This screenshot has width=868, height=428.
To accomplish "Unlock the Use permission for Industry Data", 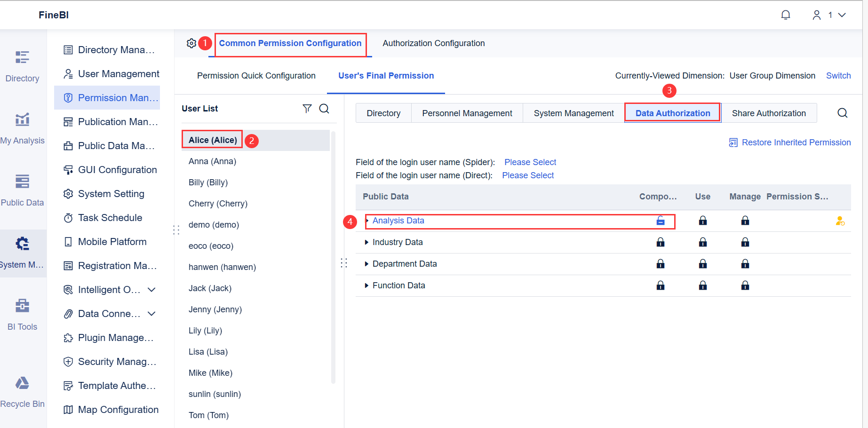I will pos(702,242).
